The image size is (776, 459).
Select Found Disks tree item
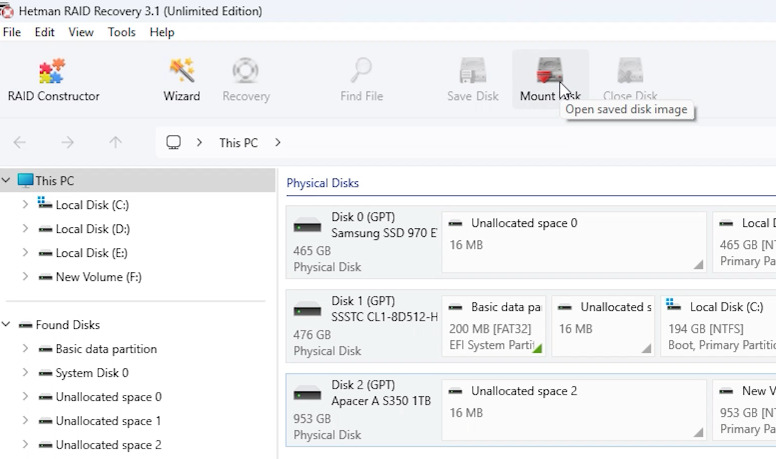67,325
